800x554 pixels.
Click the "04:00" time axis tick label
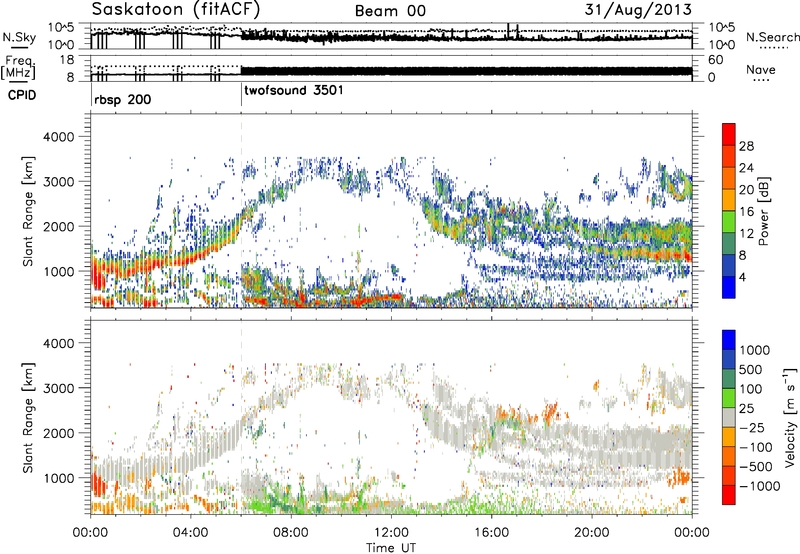coord(191,532)
